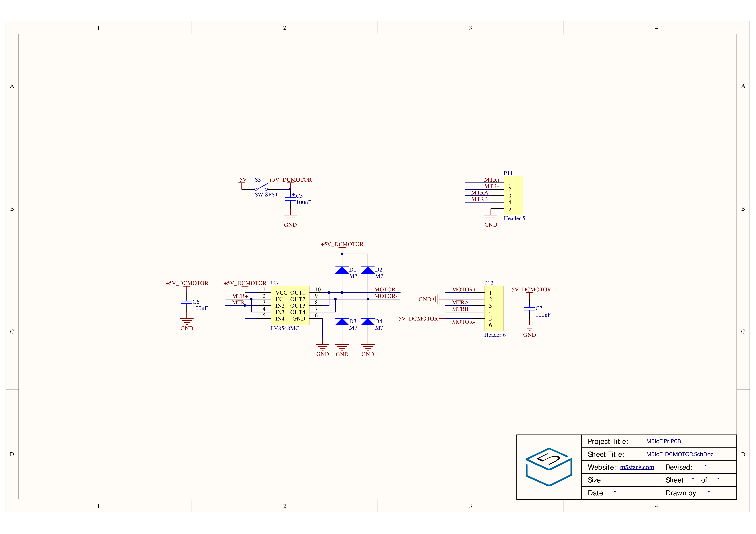Click the 'SW-SPST' label
Screen dimensions: 756x534
pos(266,195)
